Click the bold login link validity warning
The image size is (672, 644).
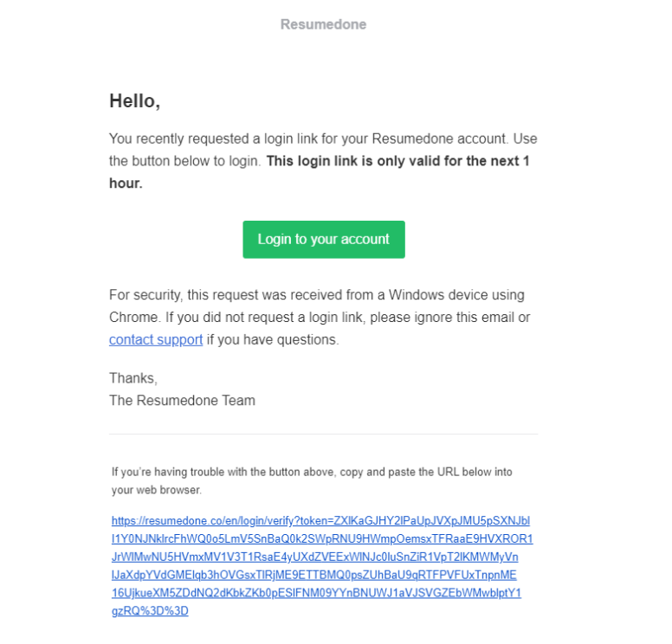(397, 161)
